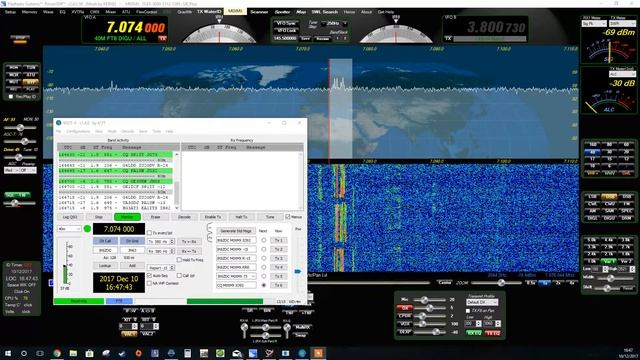The height and width of the screenshot is (360, 640).
Task: Open the RX Meter type dropdown
Action: pyautogui.click(x=594, y=24)
